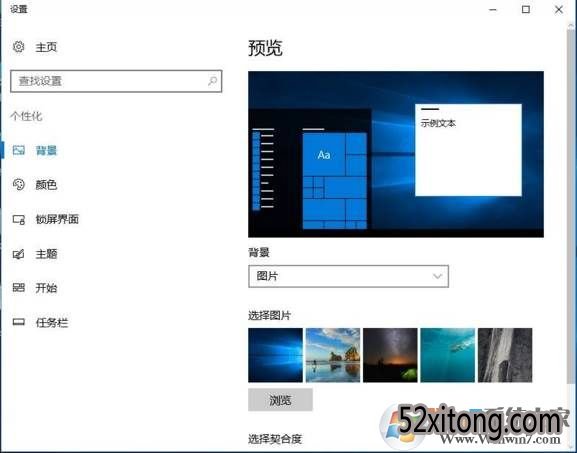Choose the beach rocks wallpaper thumbnail
Image resolution: width=577 pixels, height=453 pixels.
(x=333, y=355)
